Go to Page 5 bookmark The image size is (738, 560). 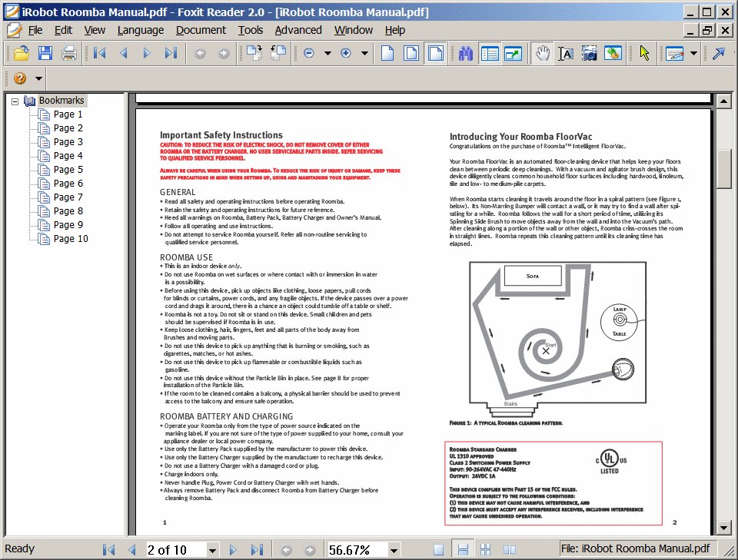pos(68,170)
